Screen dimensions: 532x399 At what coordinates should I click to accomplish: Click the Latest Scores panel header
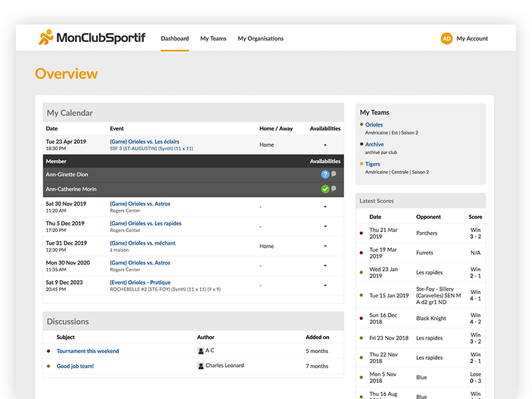[421, 201]
